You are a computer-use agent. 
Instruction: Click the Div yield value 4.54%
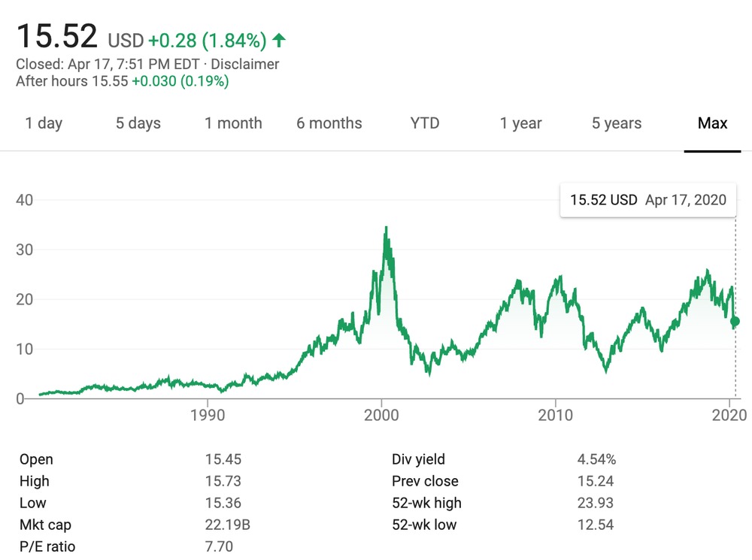[x=596, y=459]
